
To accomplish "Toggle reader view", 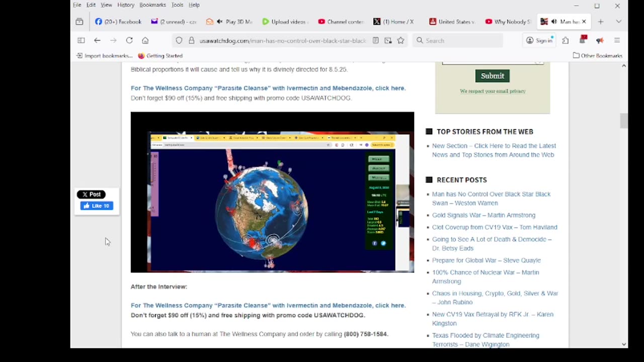I will [x=375, y=41].
